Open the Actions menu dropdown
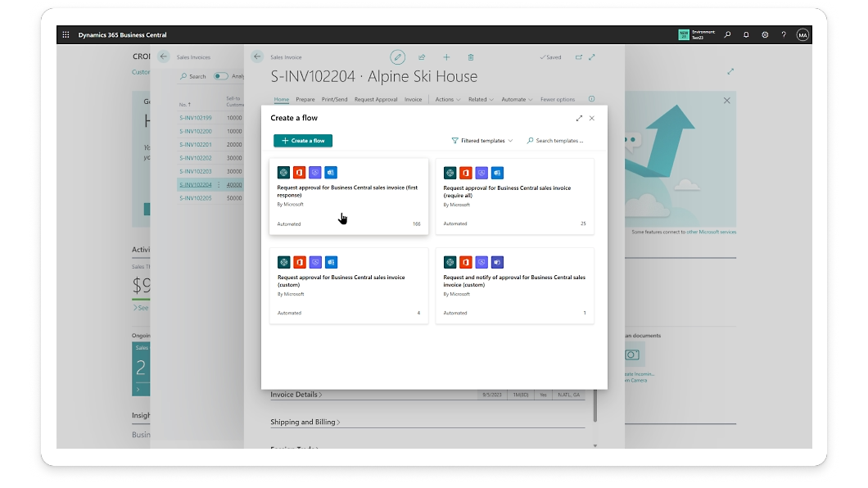Image resolution: width=868 pixels, height=488 pixels. tap(447, 100)
